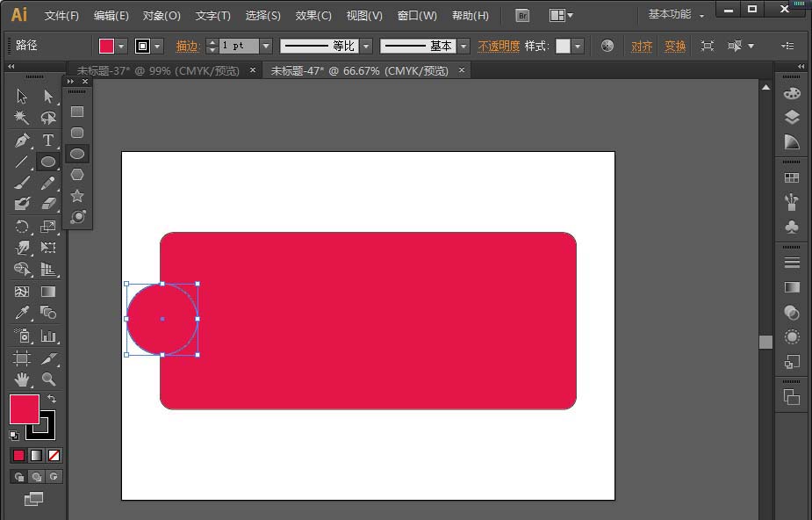The height and width of the screenshot is (520, 812).
Task: Open the fill color dropdown arrow
Action: click(121, 46)
